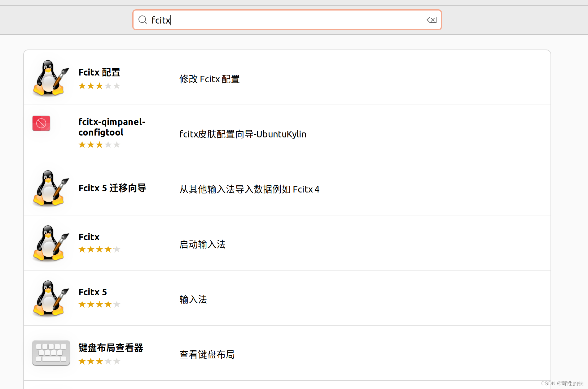The width and height of the screenshot is (588, 389).
Task: Click the star rating of 键盘布局查看器
Action: pyautogui.click(x=99, y=361)
